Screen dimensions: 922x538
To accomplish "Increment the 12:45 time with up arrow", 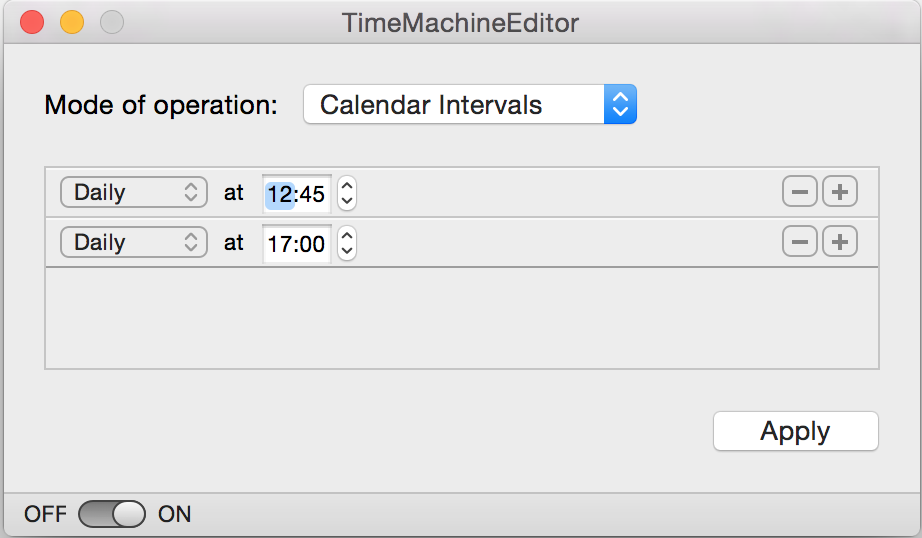I will click(347, 185).
